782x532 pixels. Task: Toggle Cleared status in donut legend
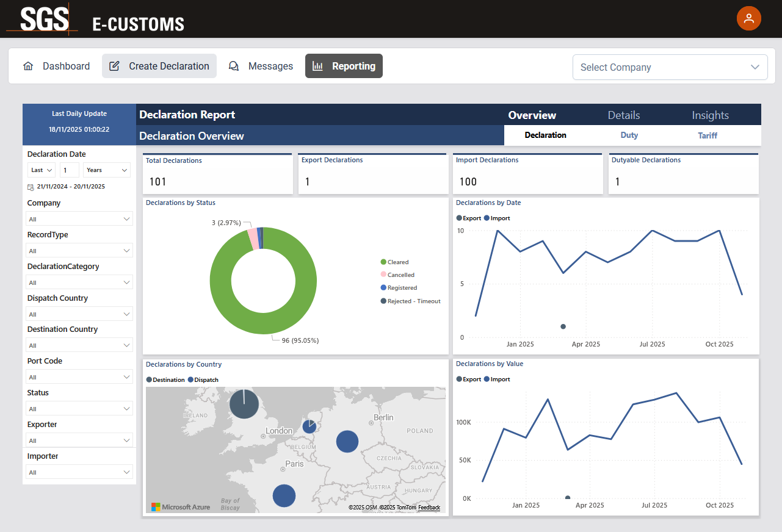(x=397, y=262)
